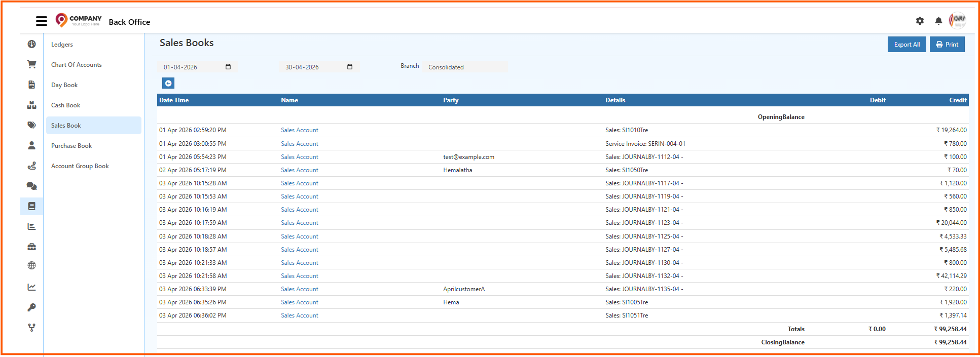Click the ₹ 42,114.29 credit amount
This screenshot has width=980, height=357.
[x=951, y=276]
